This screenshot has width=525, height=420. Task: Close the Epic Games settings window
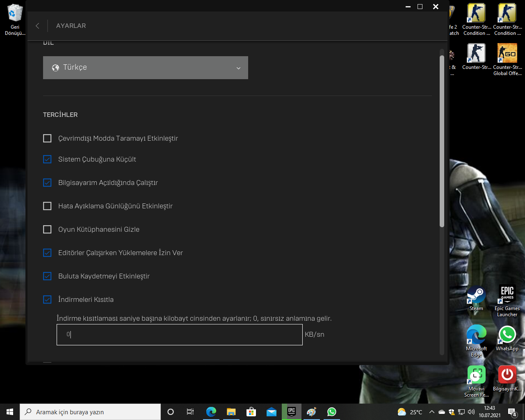(x=436, y=7)
